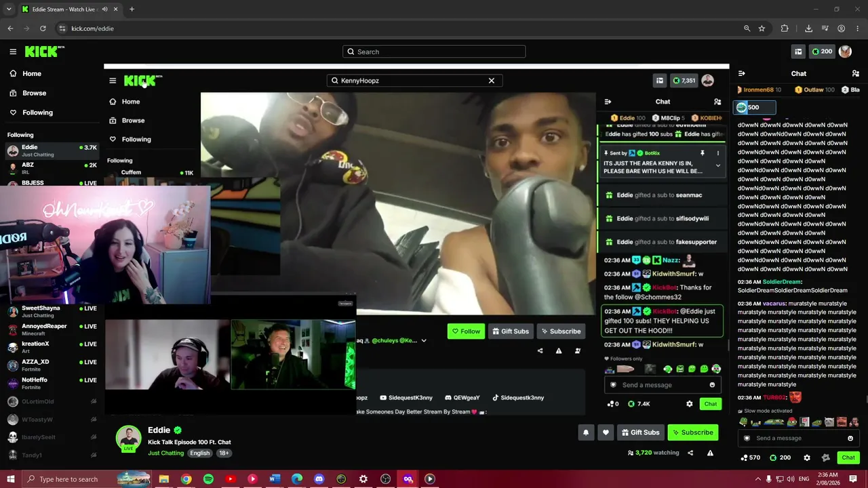Open the rewards icon beside the 200 balance
Image resolution: width=868 pixels, height=488 pixels.
pyautogui.click(x=798, y=52)
